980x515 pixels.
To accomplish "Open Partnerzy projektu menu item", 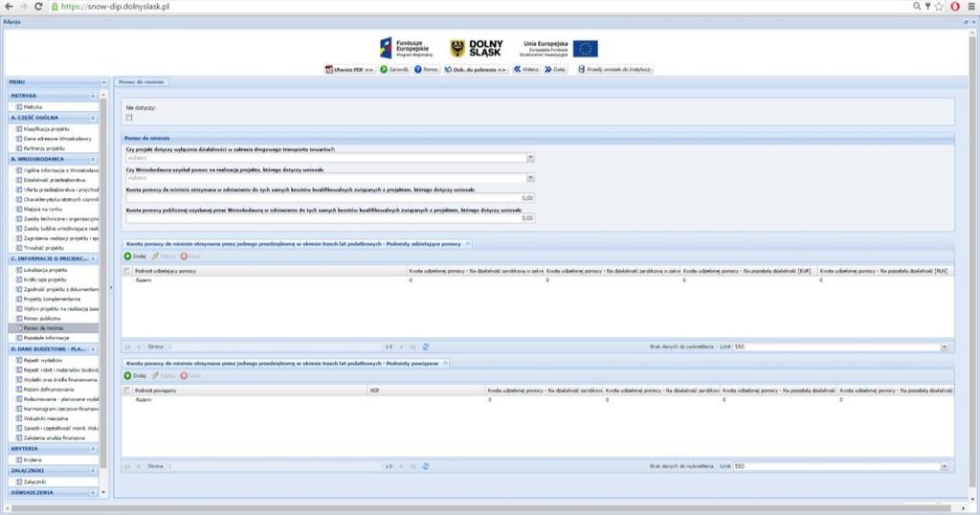I will click(x=44, y=148).
